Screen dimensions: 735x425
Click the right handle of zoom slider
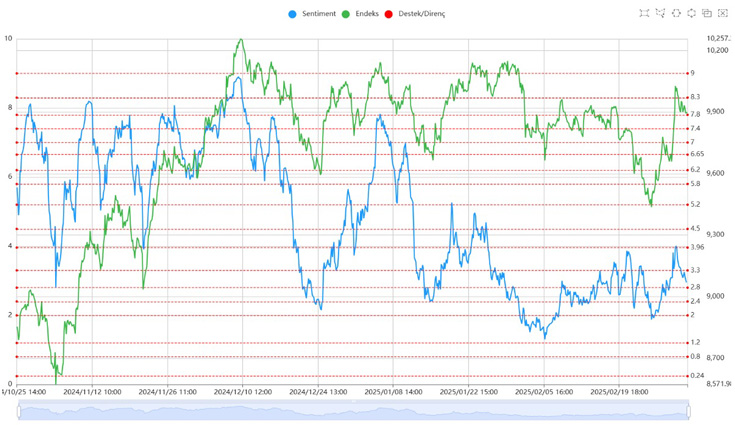pos(689,411)
